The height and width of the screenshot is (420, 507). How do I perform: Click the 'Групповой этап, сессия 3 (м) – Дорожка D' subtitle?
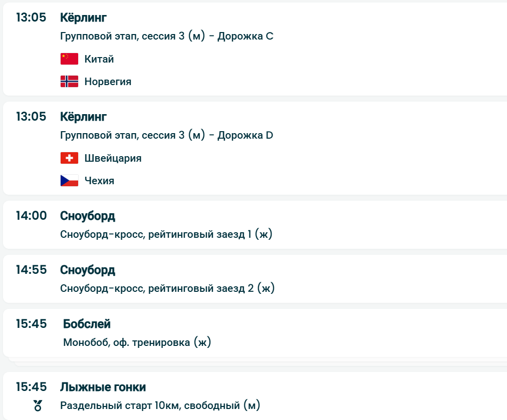click(x=166, y=136)
